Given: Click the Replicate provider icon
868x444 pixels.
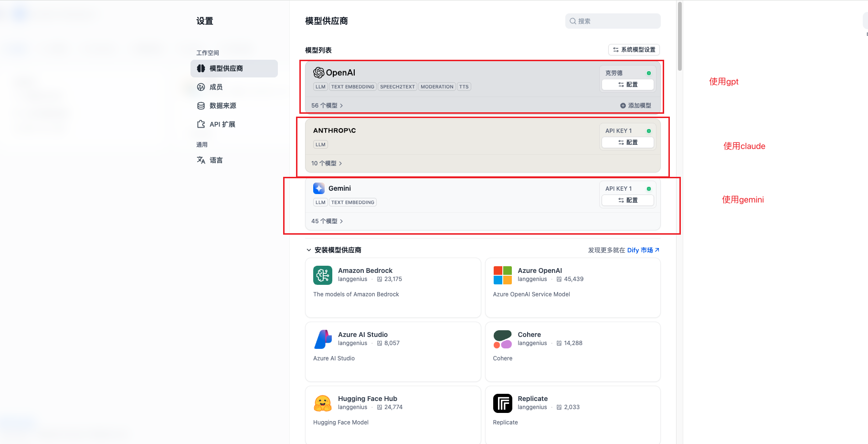Looking at the screenshot, I should click(x=502, y=403).
